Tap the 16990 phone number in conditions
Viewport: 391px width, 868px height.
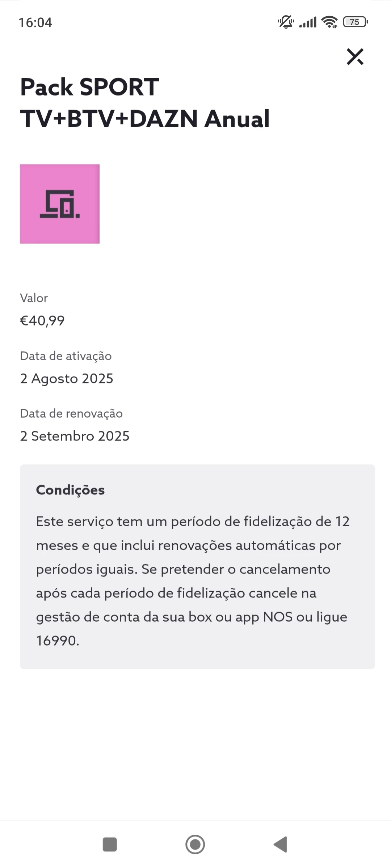click(57, 641)
